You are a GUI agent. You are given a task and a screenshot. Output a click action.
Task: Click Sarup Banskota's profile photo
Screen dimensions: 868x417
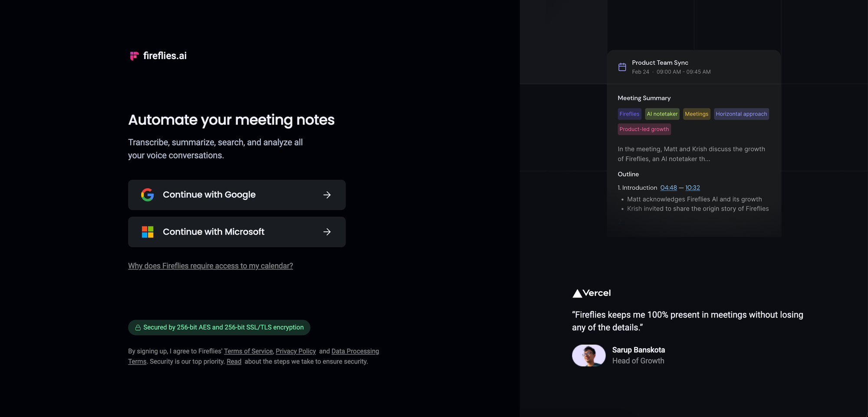589,355
